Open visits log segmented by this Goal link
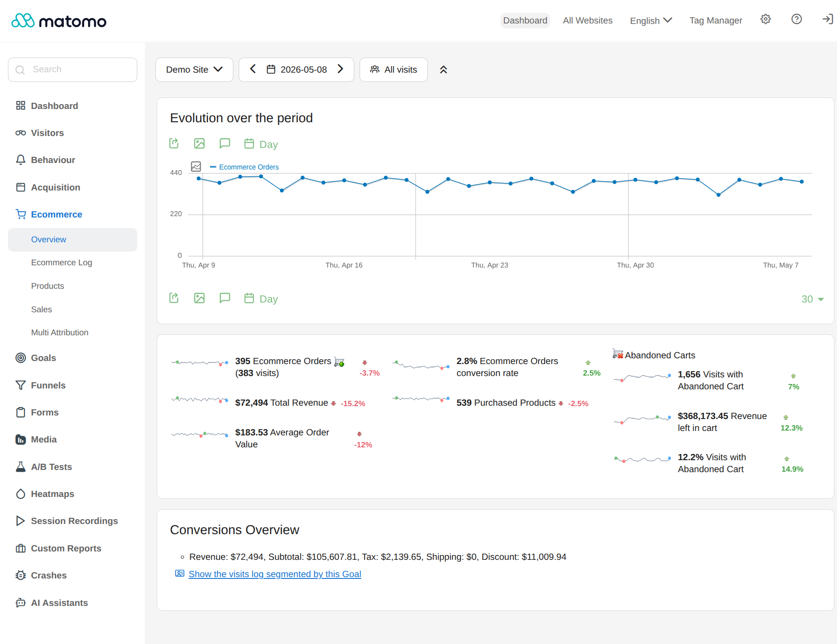The height and width of the screenshot is (644, 837). (x=275, y=574)
